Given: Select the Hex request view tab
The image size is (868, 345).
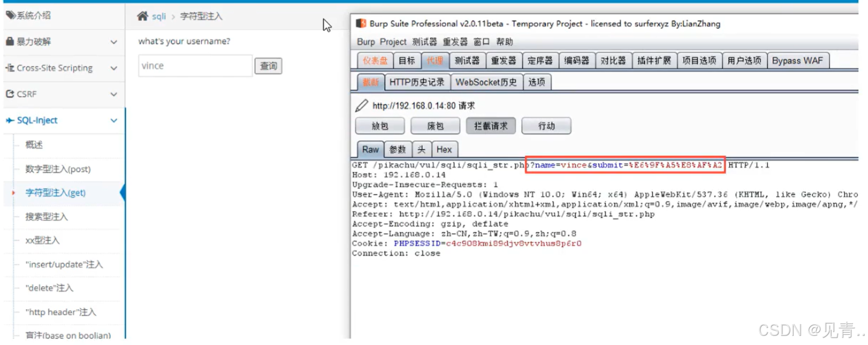Looking at the screenshot, I should (x=444, y=149).
